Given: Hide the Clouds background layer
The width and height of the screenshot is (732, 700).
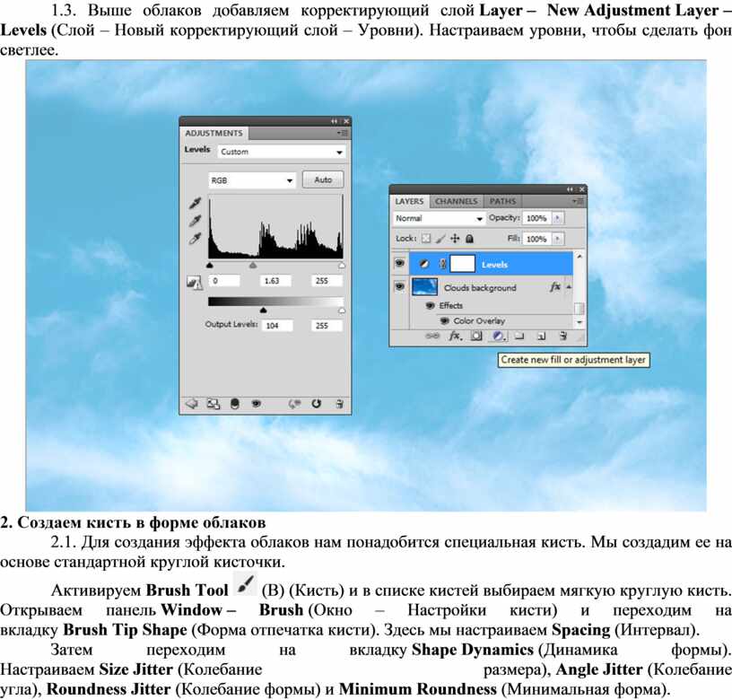Looking at the screenshot, I should point(399,286).
